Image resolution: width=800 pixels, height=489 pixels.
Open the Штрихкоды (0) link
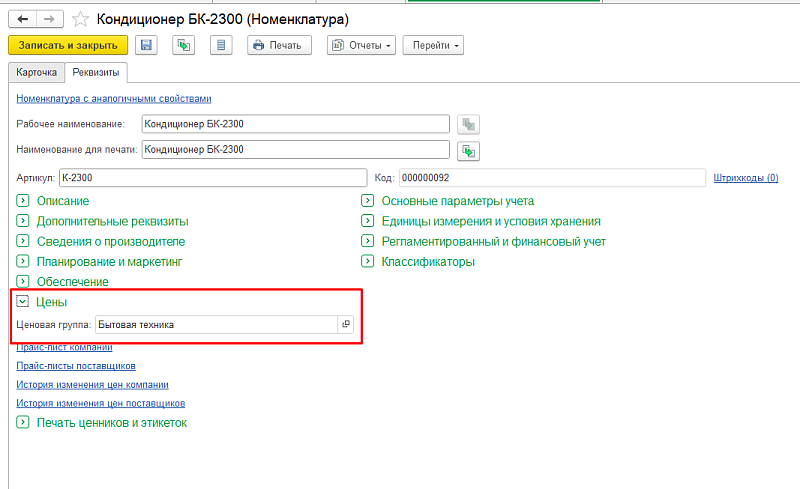(x=746, y=177)
